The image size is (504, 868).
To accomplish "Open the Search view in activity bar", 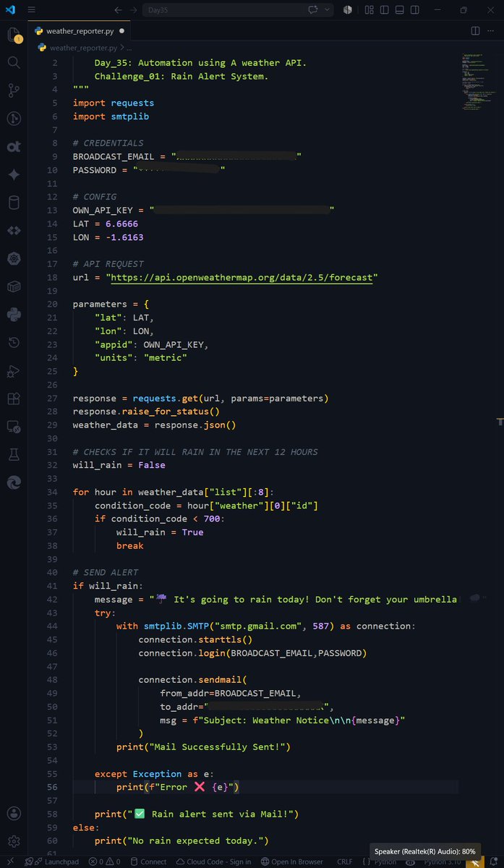I will [x=14, y=63].
